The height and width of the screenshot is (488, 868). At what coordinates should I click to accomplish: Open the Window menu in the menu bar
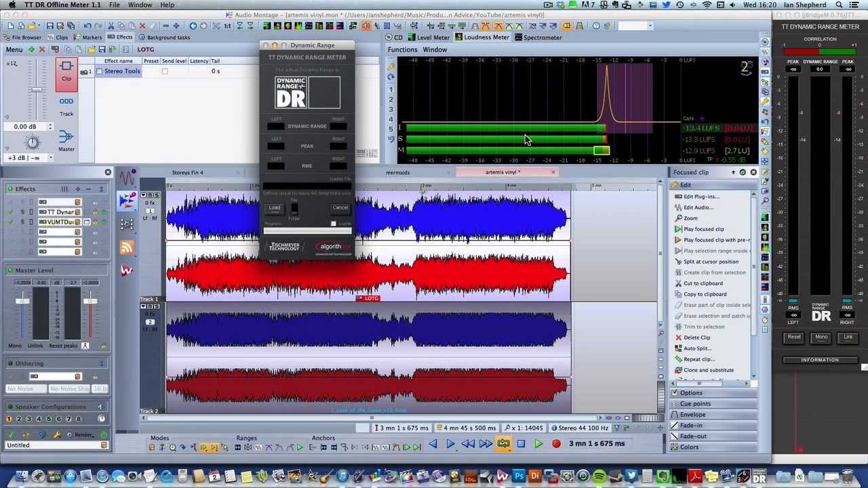pos(140,5)
